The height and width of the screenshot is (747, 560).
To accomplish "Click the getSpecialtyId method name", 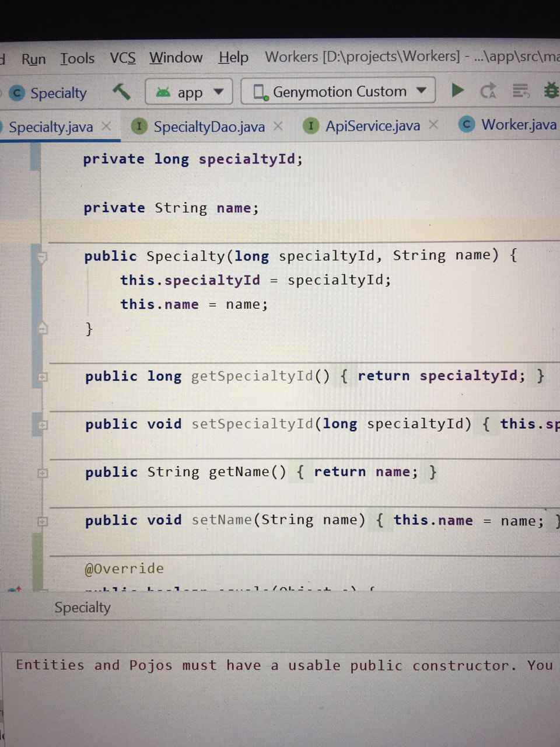I will click(x=252, y=376).
